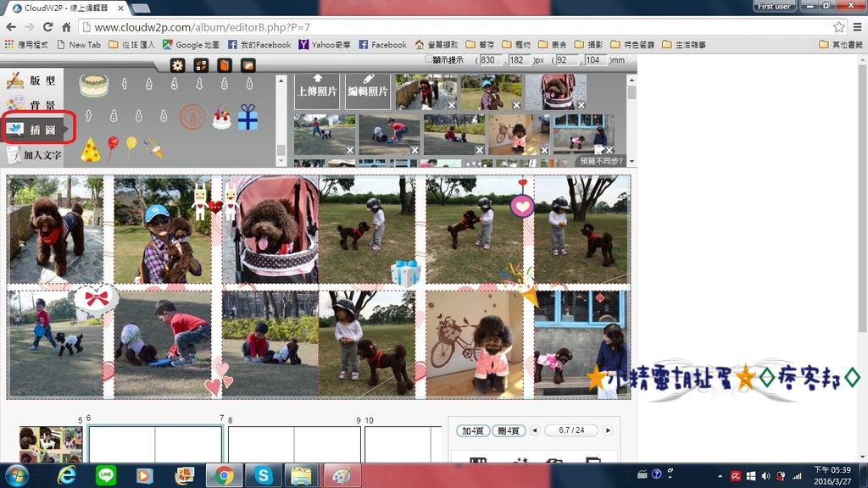Image resolution: width=868 pixels, height=488 pixels.
Task: Select the red balloon sticker
Action: [x=113, y=147]
